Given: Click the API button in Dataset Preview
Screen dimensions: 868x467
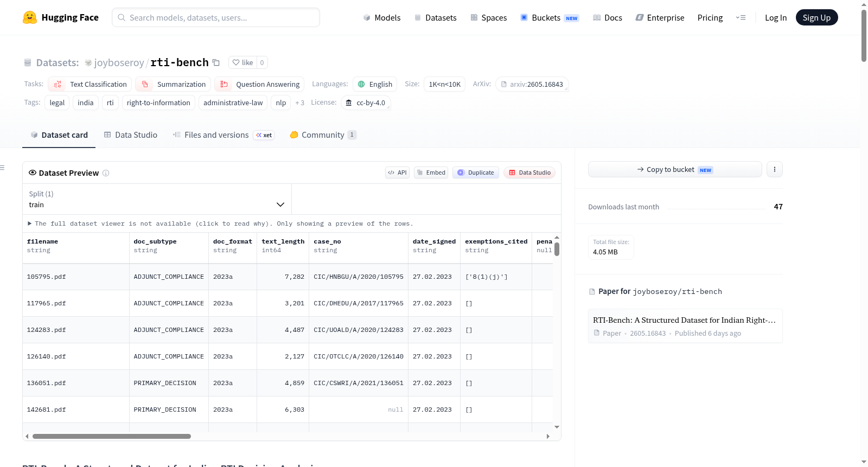Looking at the screenshot, I should (397, 172).
